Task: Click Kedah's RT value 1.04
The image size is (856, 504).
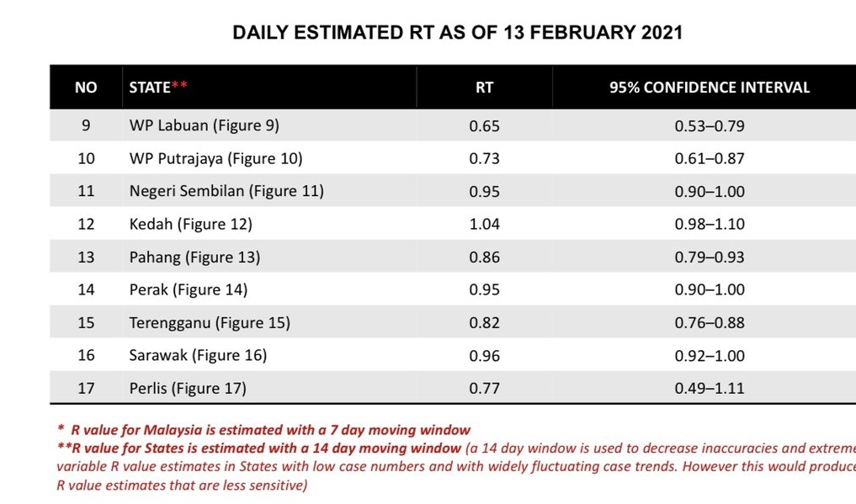Action: click(484, 225)
